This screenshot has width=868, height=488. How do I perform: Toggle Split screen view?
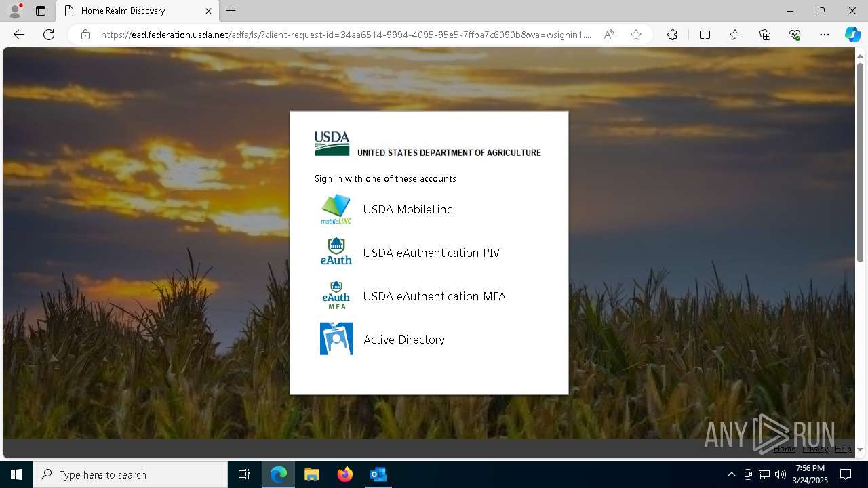[x=705, y=35]
